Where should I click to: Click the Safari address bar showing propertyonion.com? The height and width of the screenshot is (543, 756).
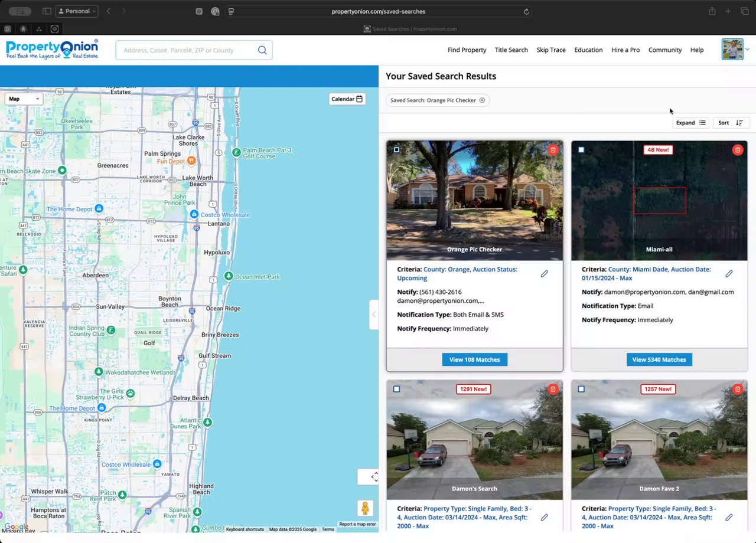click(x=379, y=11)
